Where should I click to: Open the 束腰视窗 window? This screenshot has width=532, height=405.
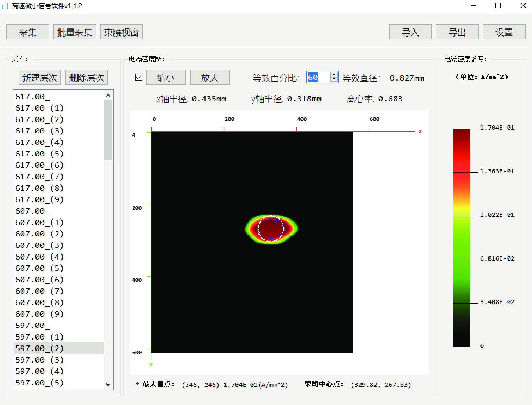[x=122, y=32]
